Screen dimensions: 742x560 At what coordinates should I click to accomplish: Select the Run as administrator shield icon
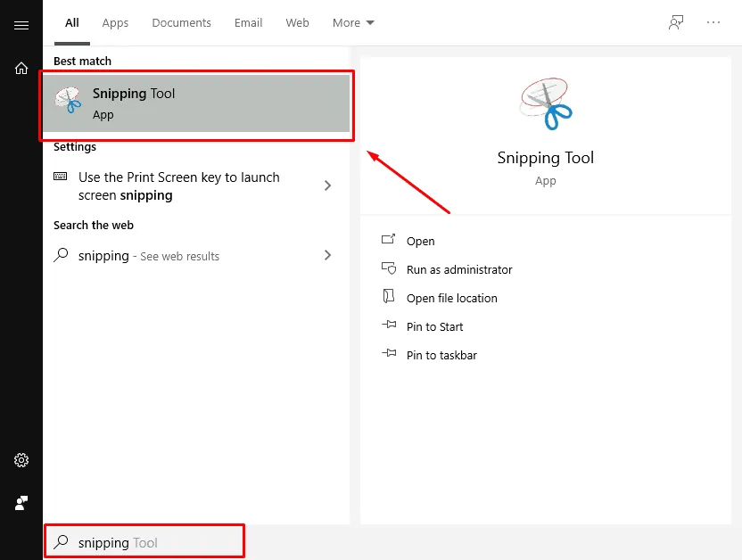coord(389,268)
